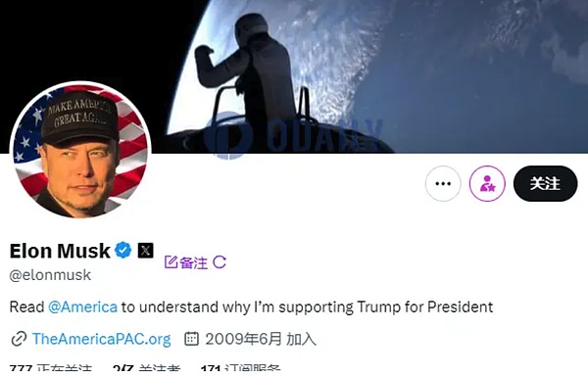The image size is (588, 377).
Task: Click the Elon Musk display name
Action: 60,251
